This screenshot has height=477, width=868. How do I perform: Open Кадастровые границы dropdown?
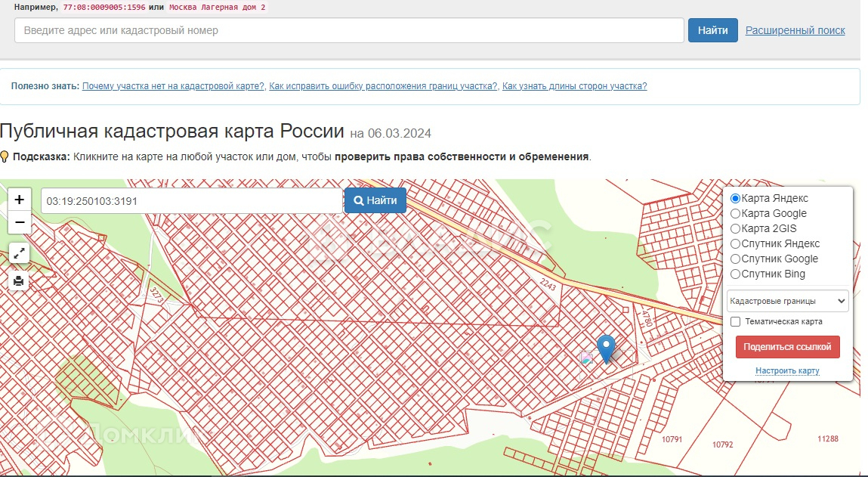[x=787, y=301]
